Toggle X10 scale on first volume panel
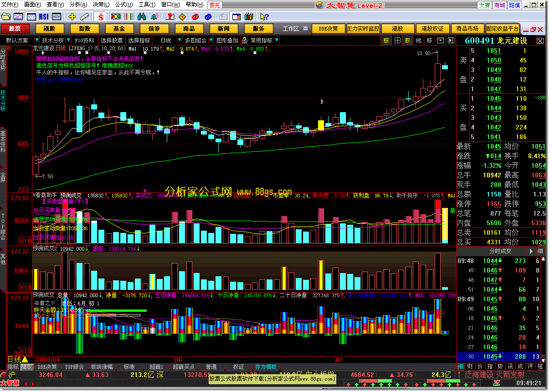This screenshot has width=550, height=392. (26, 240)
